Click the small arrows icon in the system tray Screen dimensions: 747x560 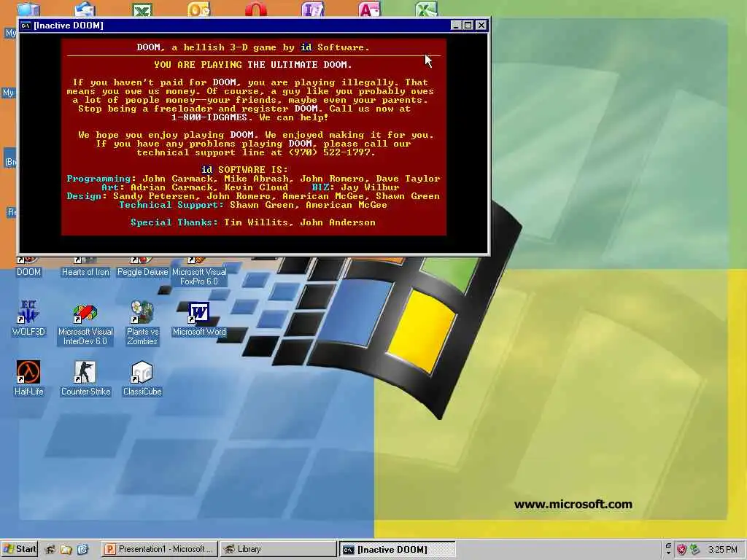pyautogui.click(x=668, y=549)
